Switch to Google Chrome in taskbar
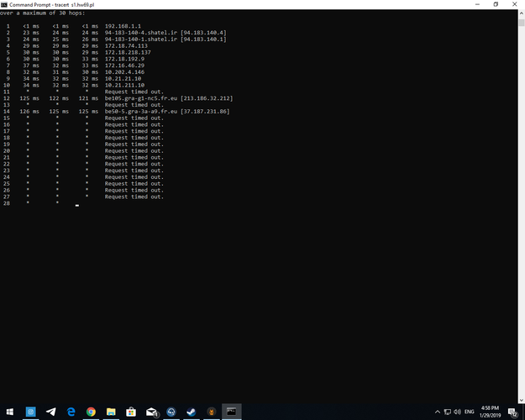The height and width of the screenshot is (420, 525). [x=91, y=412]
